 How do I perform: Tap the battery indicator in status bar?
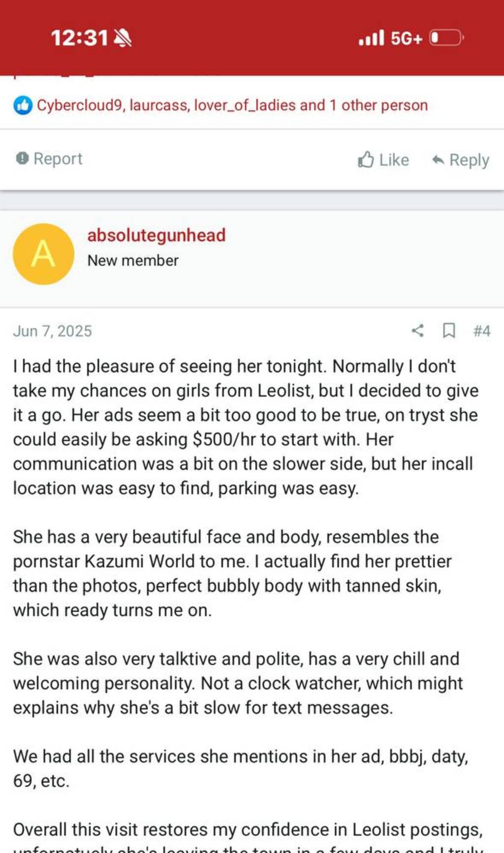[446, 38]
